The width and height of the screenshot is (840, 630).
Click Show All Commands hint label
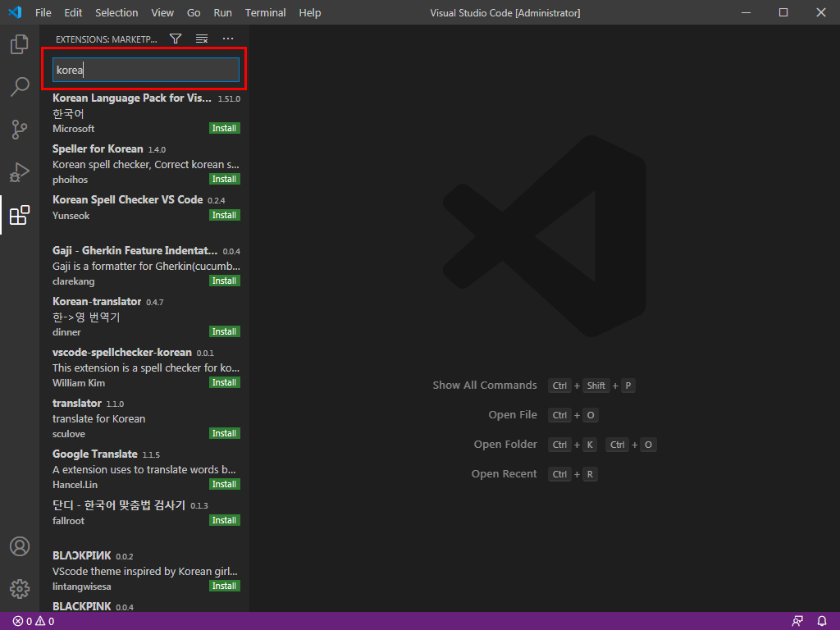pyautogui.click(x=485, y=386)
